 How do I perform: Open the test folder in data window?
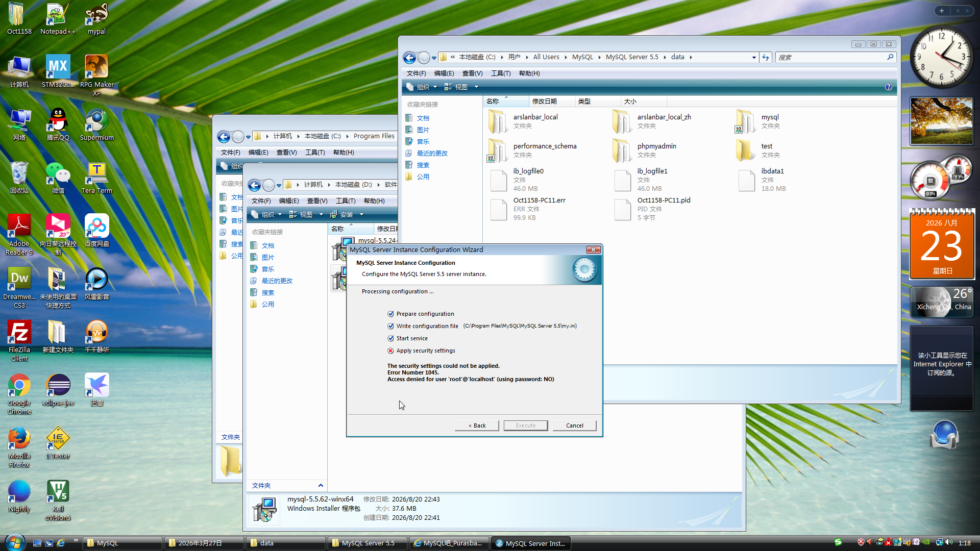point(758,151)
